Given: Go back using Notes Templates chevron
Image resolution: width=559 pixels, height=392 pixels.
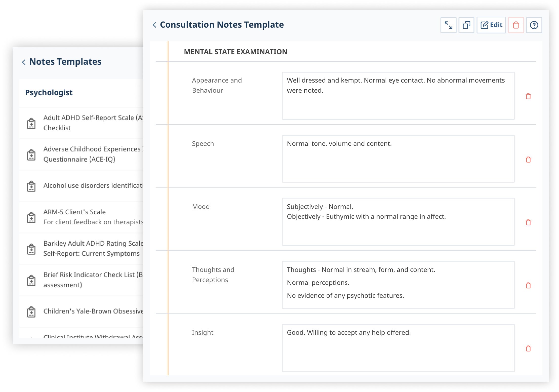Looking at the screenshot, I should tap(24, 62).
